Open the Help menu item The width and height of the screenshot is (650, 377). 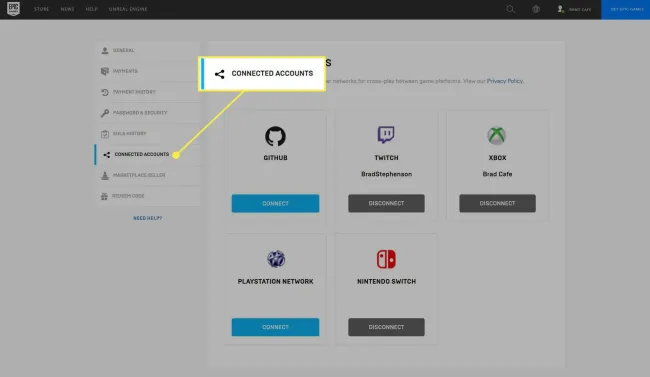tap(92, 9)
